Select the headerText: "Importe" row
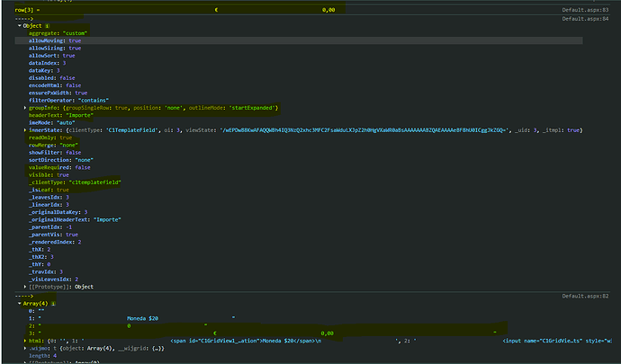Image resolution: width=621 pixels, height=364 pixels. click(61, 115)
